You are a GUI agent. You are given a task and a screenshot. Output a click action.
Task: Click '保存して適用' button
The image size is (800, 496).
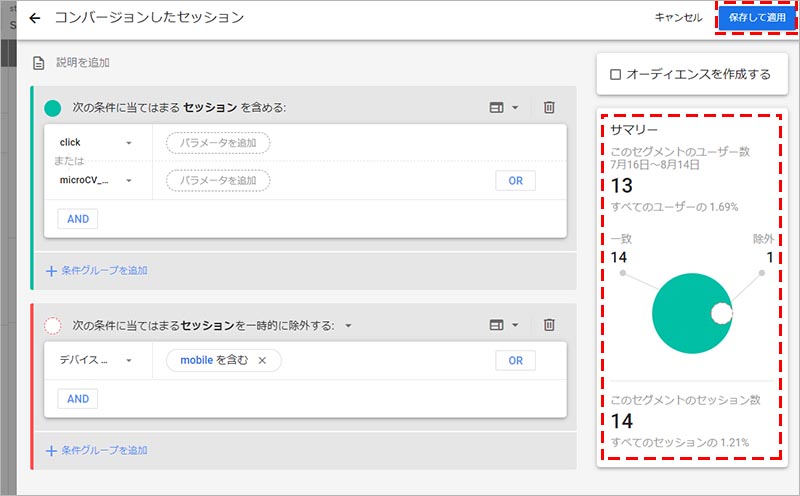[x=757, y=18]
